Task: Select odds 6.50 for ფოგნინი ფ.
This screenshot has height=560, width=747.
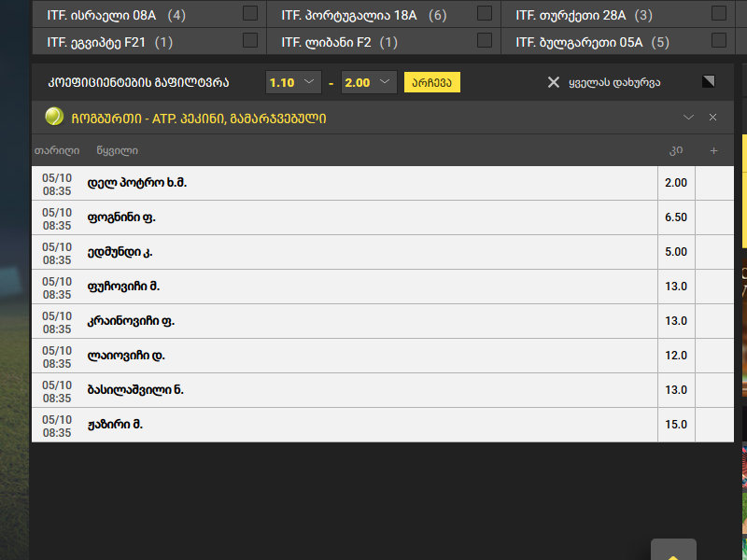Action: tap(676, 217)
